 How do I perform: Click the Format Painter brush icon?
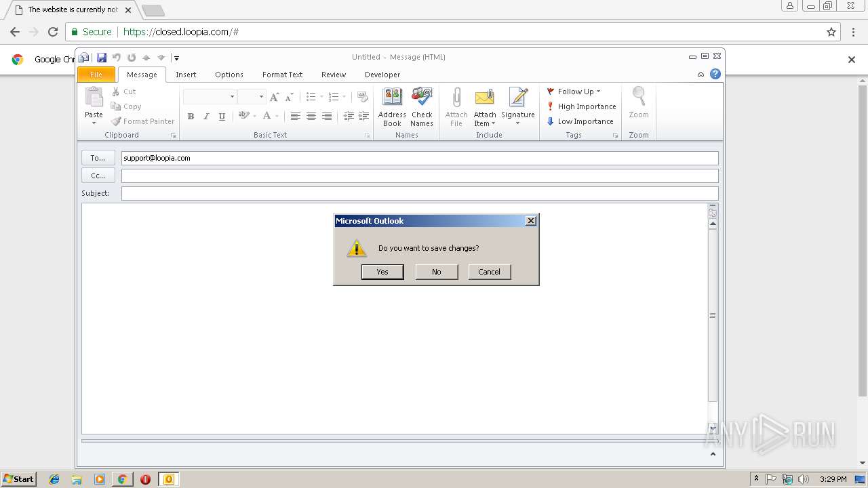click(x=116, y=121)
